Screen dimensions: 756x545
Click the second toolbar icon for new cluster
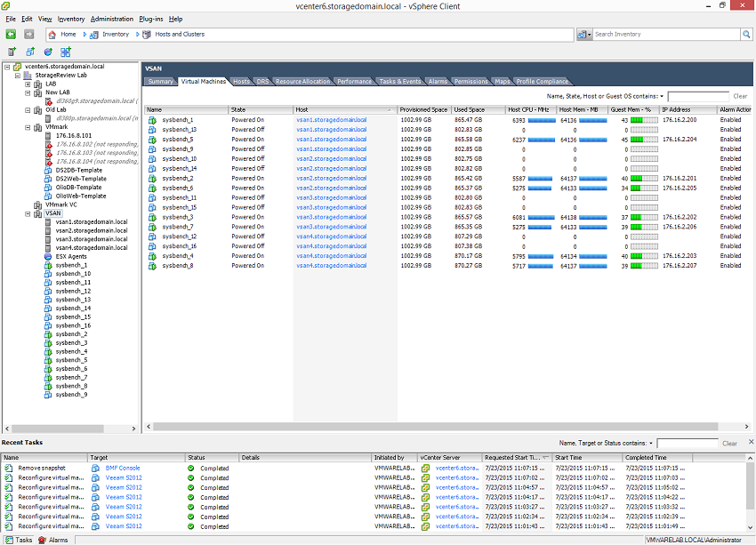point(30,52)
